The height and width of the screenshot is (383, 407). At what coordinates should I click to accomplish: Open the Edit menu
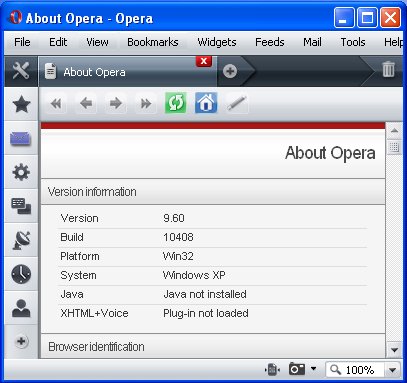pyautogui.click(x=58, y=42)
